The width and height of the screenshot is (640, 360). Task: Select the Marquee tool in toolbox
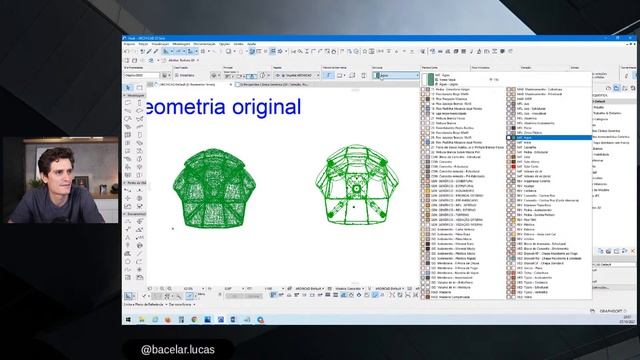[x=139, y=88]
